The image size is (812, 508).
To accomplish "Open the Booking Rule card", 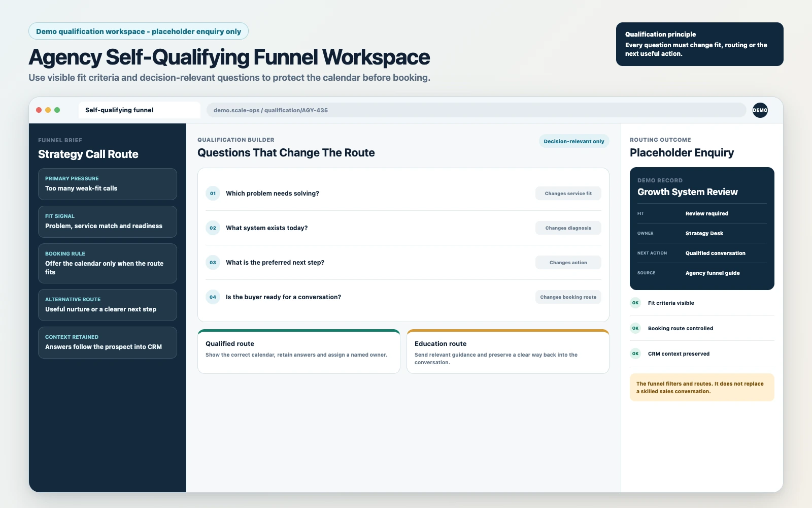I will (108, 263).
